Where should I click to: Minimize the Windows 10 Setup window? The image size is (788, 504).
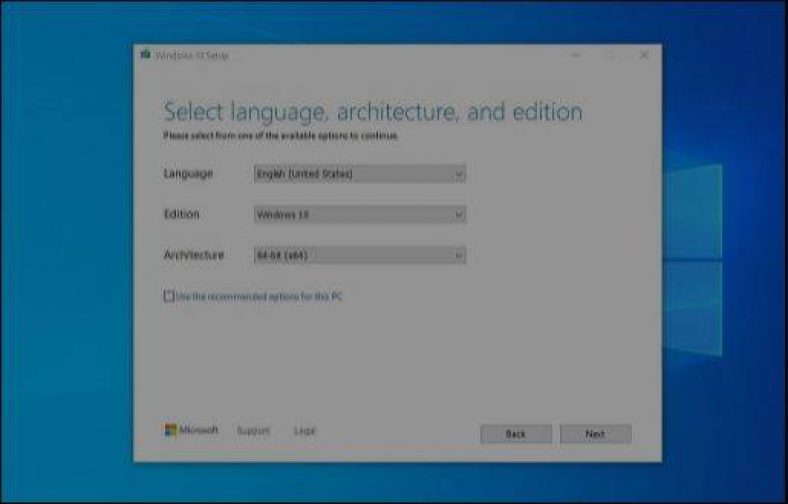click(576, 55)
